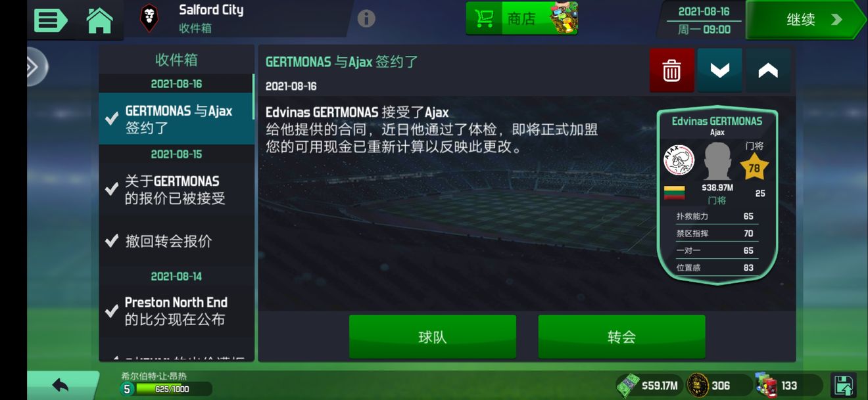Delete this message with trash icon
868x400 pixels.
(671, 70)
